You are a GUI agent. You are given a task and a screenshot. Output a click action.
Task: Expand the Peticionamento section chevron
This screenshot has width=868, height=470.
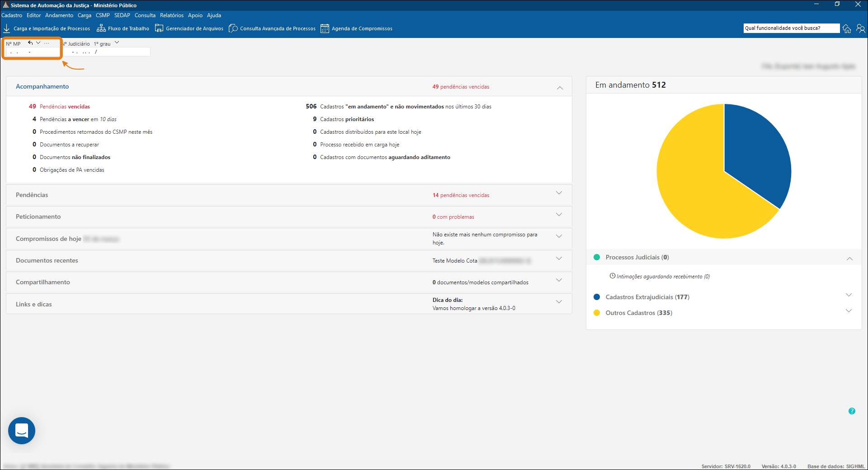[x=559, y=215]
